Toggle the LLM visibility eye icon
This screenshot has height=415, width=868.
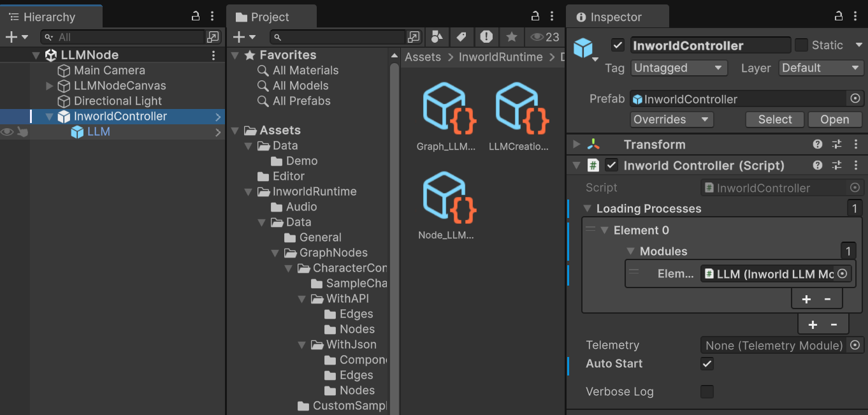pos(7,131)
